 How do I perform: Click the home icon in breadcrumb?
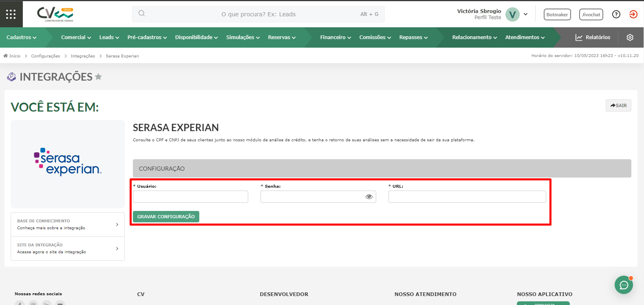pyautogui.click(x=6, y=56)
